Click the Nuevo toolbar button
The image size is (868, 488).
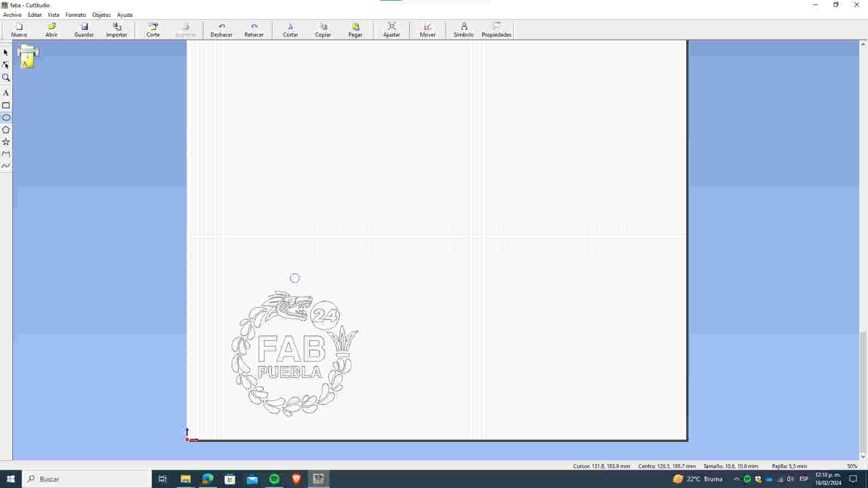tap(19, 30)
